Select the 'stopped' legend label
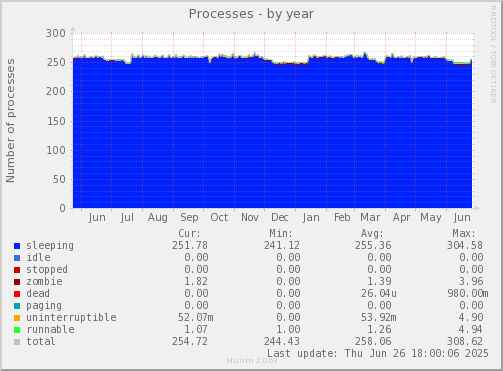 pyautogui.click(x=47, y=270)
